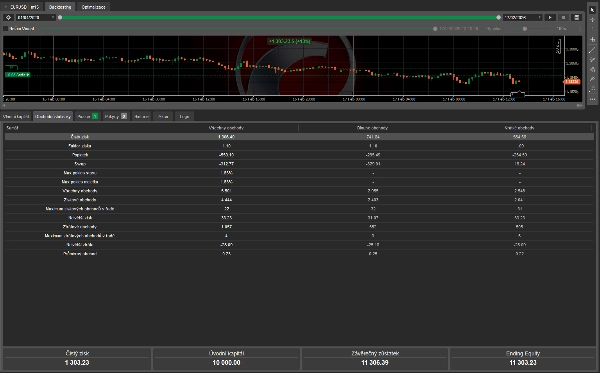Select the cursor pointer tool in the right toolbar
600x373 pixels.
(592, 10)
